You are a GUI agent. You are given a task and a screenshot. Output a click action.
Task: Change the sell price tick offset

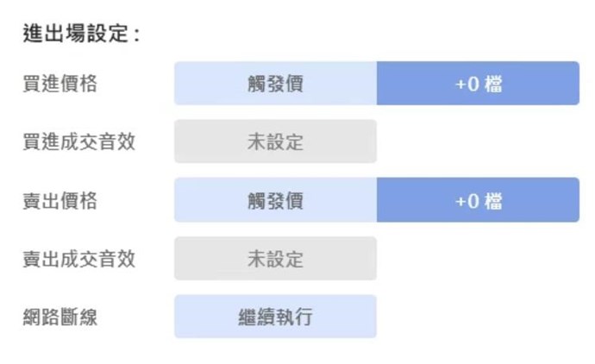[x=478, y=200]
